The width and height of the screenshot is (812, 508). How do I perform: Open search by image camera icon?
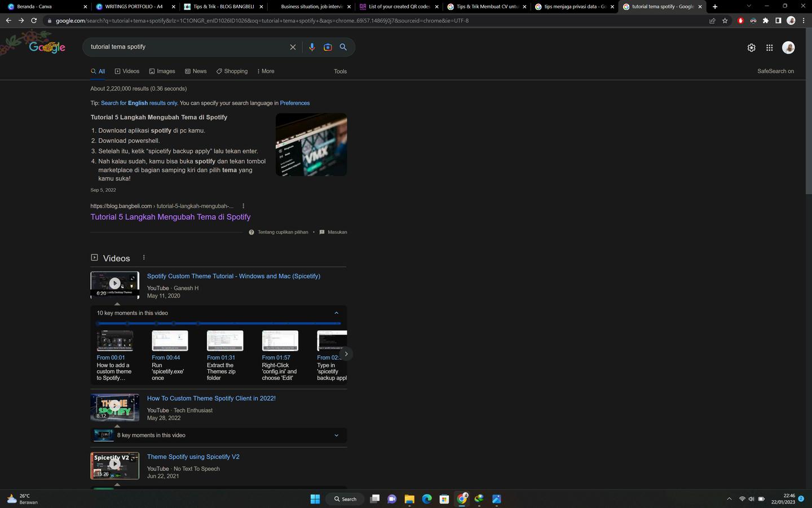328,47
